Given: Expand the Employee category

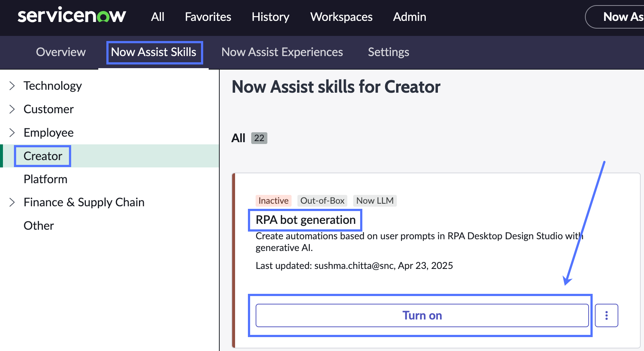Looking at the screenshot, I should (x=12, y=132).
